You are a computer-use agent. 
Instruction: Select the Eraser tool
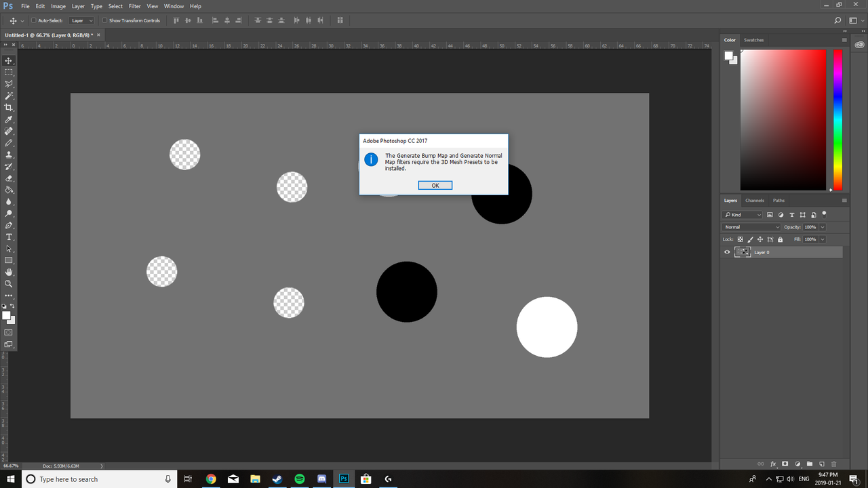[9, 178]
